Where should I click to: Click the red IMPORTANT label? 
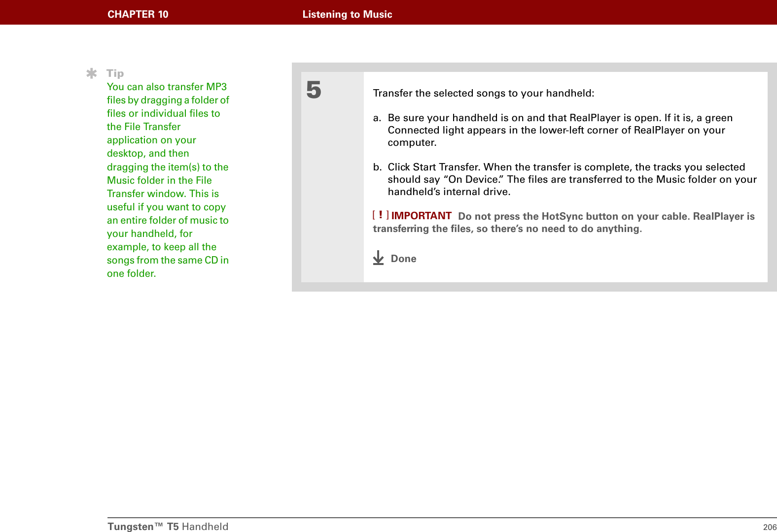pyautogui.click(x=422, y=216)
